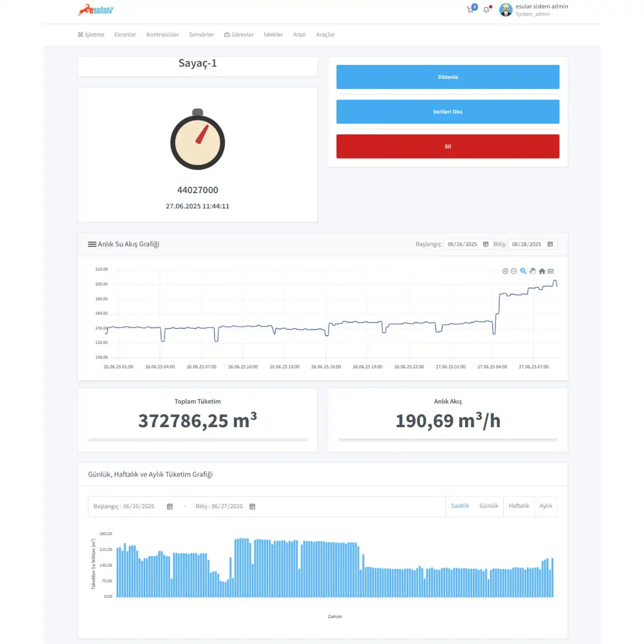The height and width of the screenshot is (644, 644).
Task: Open calendar picker for consumption Başlangıç date
Action: pos(170,507)
